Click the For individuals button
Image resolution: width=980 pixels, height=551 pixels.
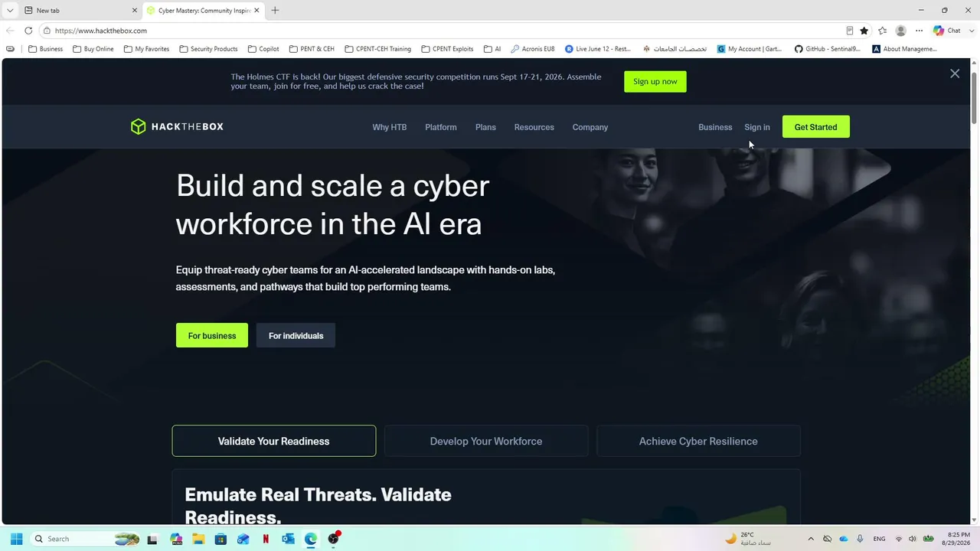296,335
